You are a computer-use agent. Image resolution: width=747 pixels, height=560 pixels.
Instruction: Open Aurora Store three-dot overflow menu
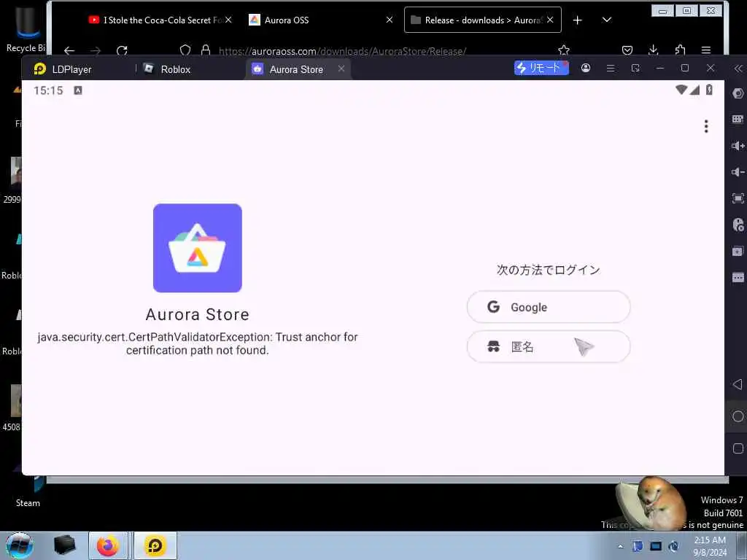[706, 126]
